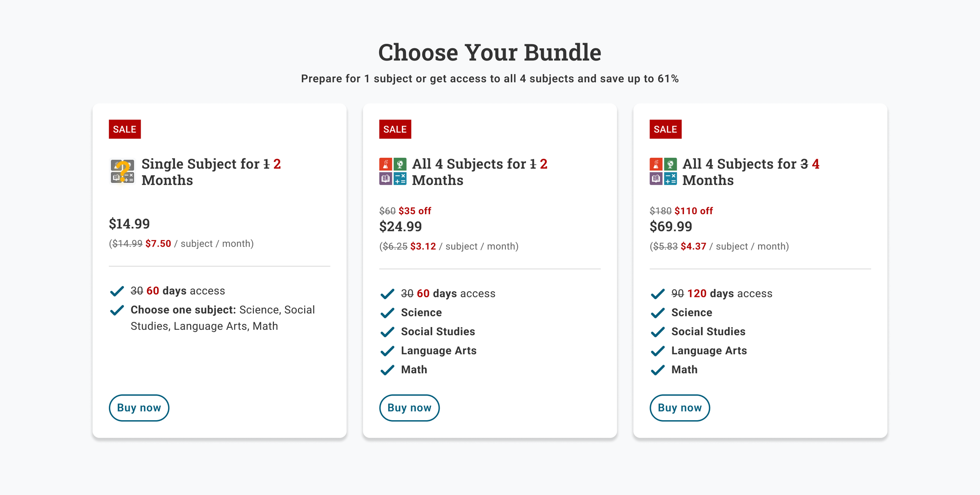Click the Choose Your Bundle heading
Image resolution: width=980 pixels, height=495 pixels.
click(x=490, y=52)
